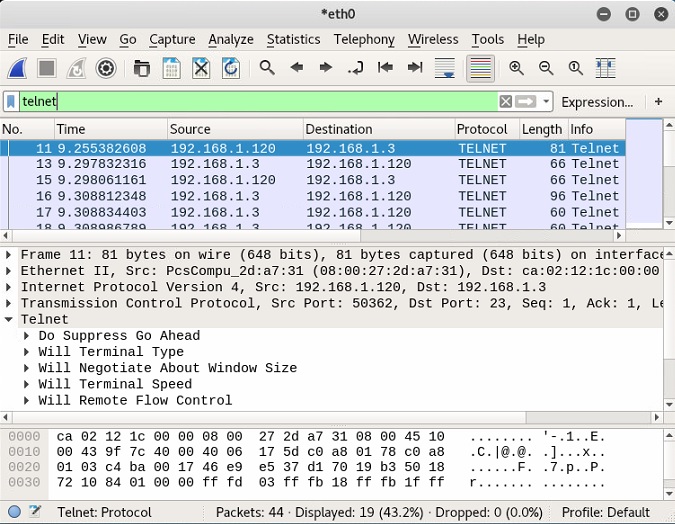Open the Tools menu
The width and height of the screenshot is (675, 524).
(x=487, y=39)
